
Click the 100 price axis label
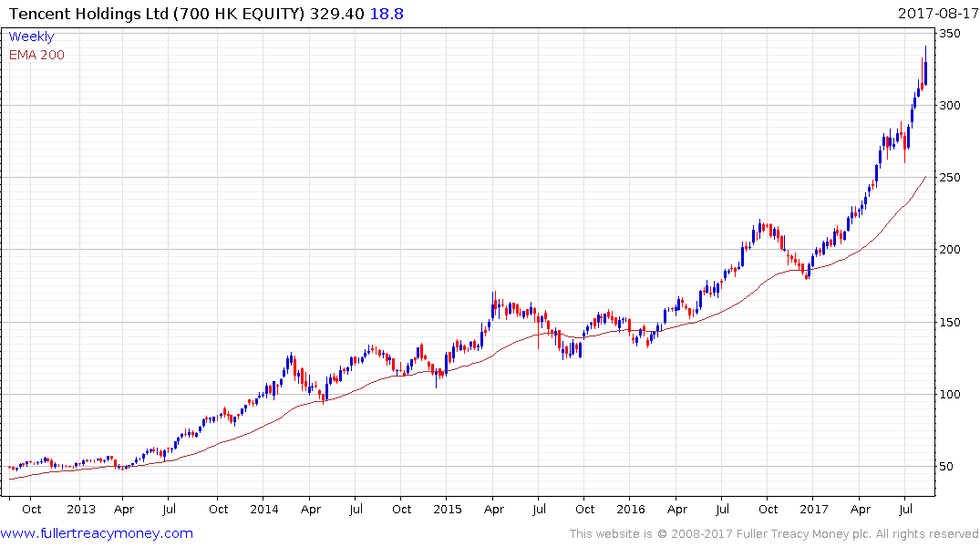[x=950, y=394]
